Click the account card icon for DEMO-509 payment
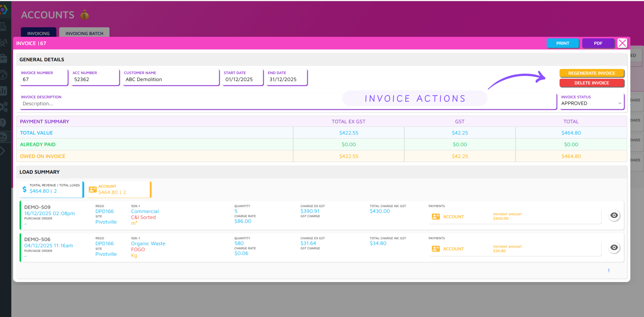The height and width of the screenshot is (317, 644). click(x=436, y=217)
